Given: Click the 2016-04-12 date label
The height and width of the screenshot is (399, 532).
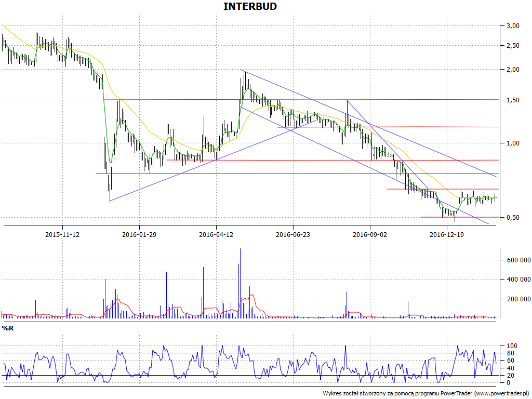Looking at the screenshot, I should 216,234.
